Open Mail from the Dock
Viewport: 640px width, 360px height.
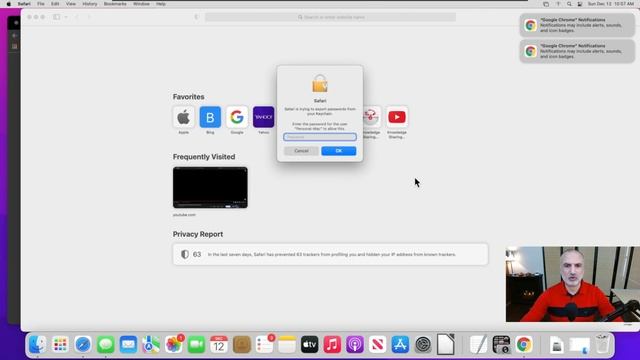(x=128, y=344)
